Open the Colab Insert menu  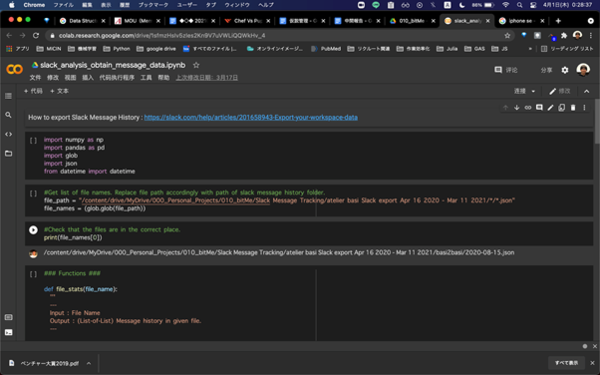click(x=88, y=78)
